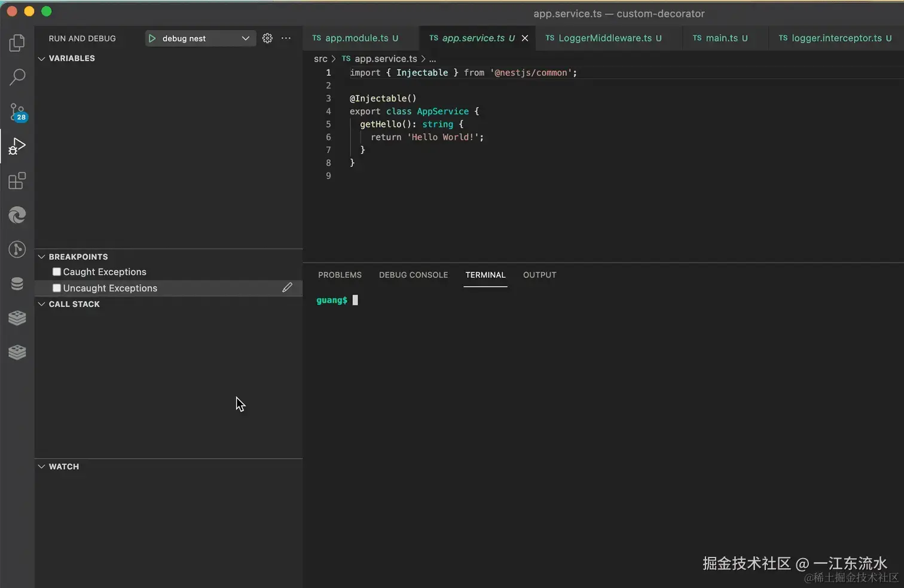Click the getHello method name in code
Viewport: 904px width, 588px height.
click(380, 124)
